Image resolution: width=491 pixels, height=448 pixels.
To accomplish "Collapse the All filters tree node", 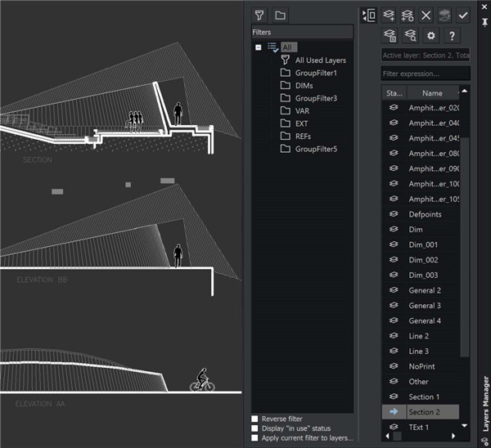I will click(x=259, y=47).
